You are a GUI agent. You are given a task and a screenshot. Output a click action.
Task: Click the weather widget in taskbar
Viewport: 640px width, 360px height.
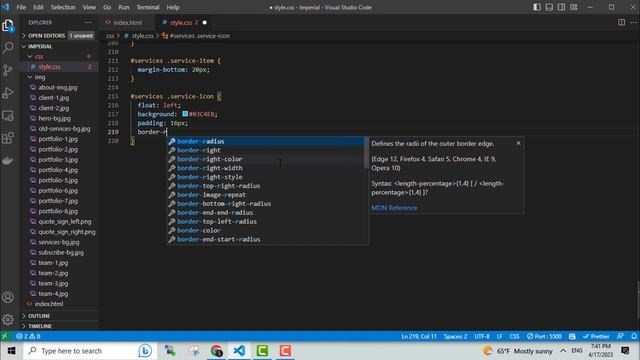pos(518,351)
